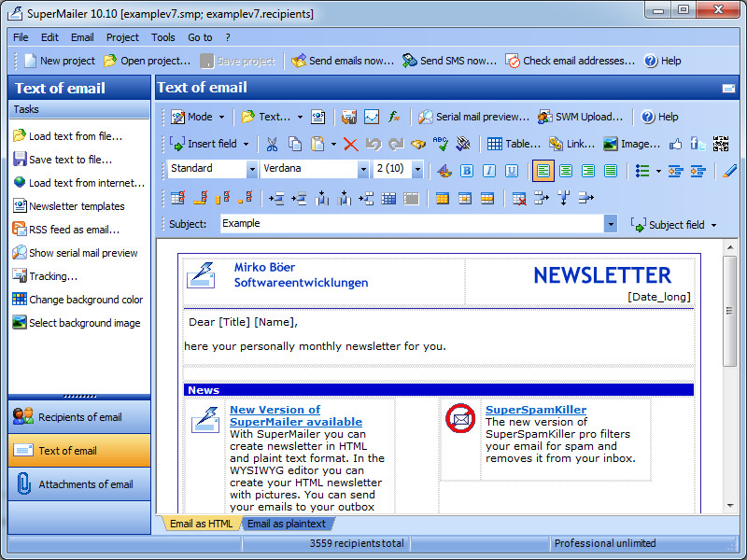Click the chart statistics icon
Screen dimensions: 747x560
tap(372, 117)
